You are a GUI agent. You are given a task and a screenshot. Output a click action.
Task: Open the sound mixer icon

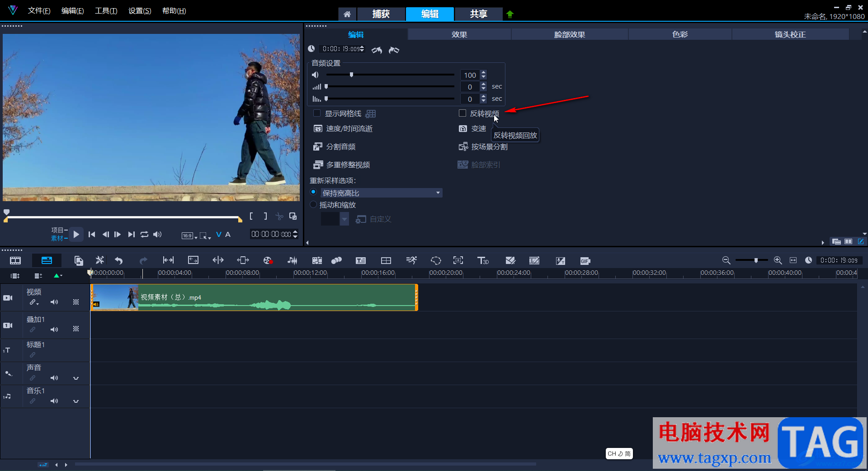click(292, 260)
